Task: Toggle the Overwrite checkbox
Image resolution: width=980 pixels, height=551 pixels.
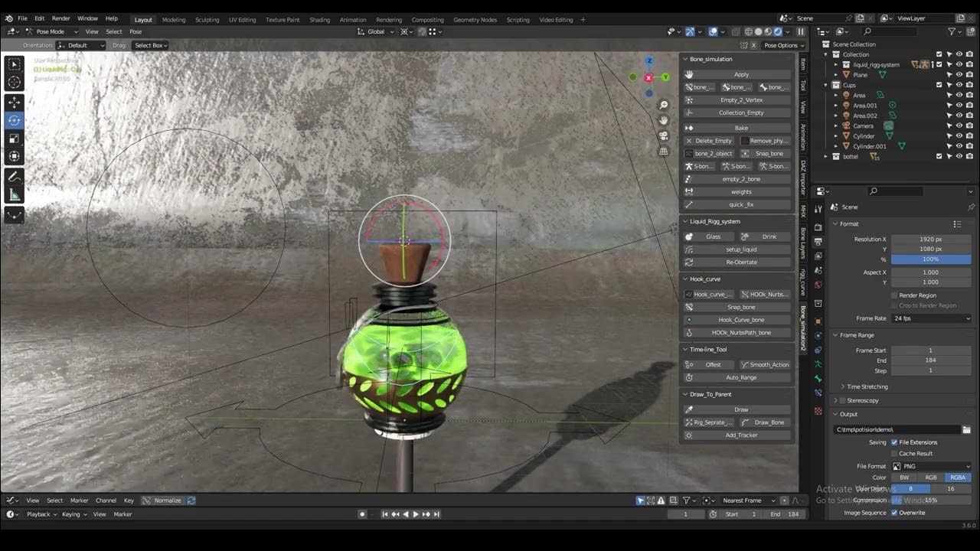Action: point(894,513)
